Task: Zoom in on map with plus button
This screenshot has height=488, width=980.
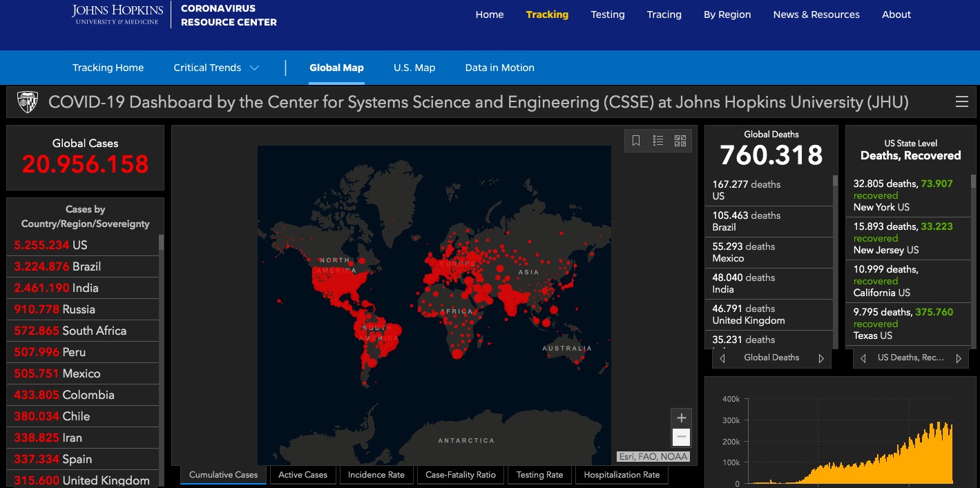Action: (681, 418)
